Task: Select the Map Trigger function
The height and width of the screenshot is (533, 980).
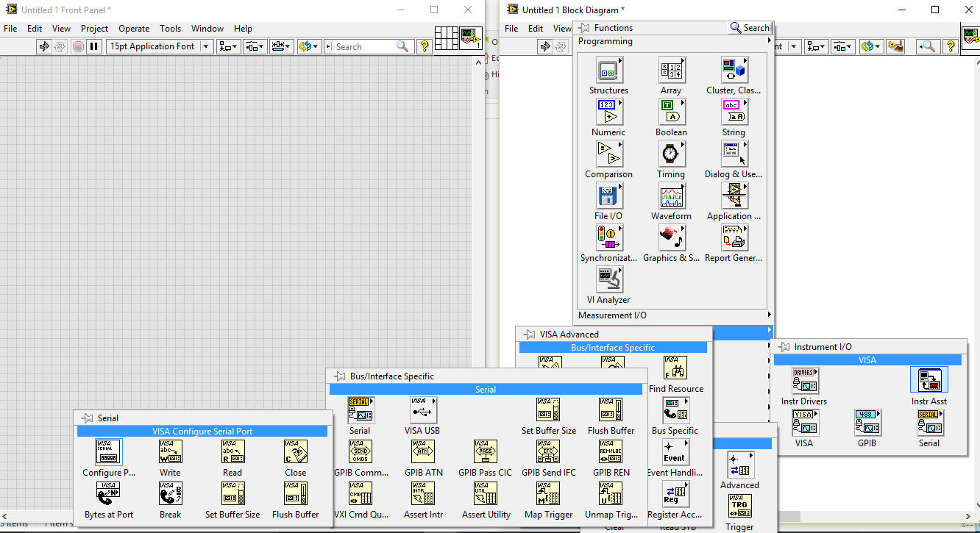Action: point(548,494)
